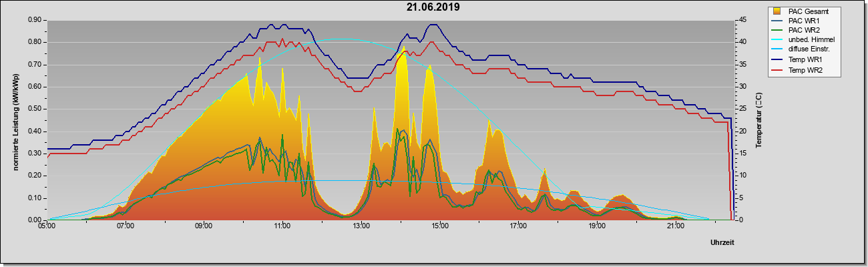This screenshot has width=868, height=267.
Task: Click the Uhrzeit axis title
Action: [x=722, y=244]
